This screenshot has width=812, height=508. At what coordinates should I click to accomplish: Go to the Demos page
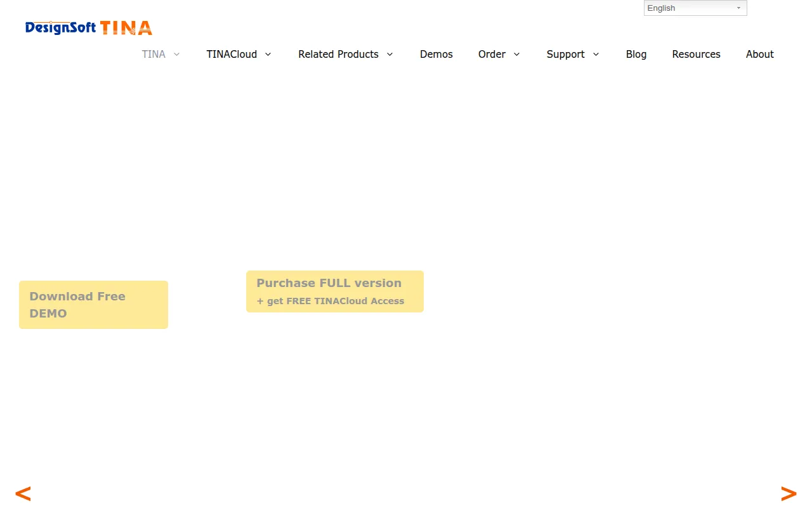436,55
